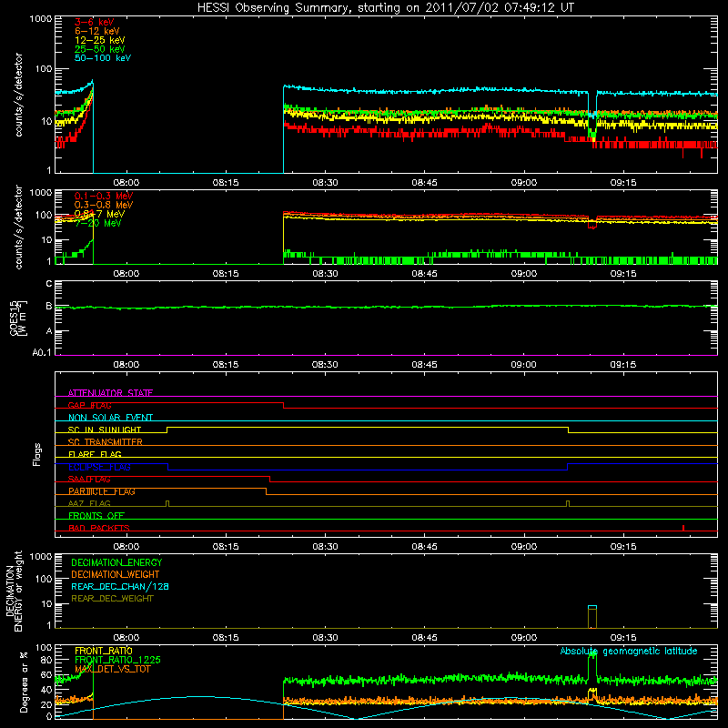Select the 0.3-0.8 MeV legend label
Screen dimensions: 728x728
click(104, 205)
